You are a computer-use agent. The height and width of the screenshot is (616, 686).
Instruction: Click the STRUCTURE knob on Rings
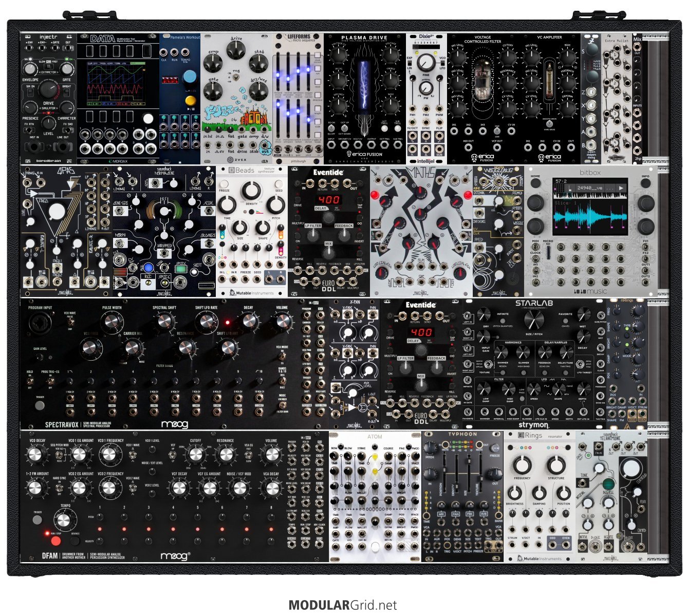point(556,465)
